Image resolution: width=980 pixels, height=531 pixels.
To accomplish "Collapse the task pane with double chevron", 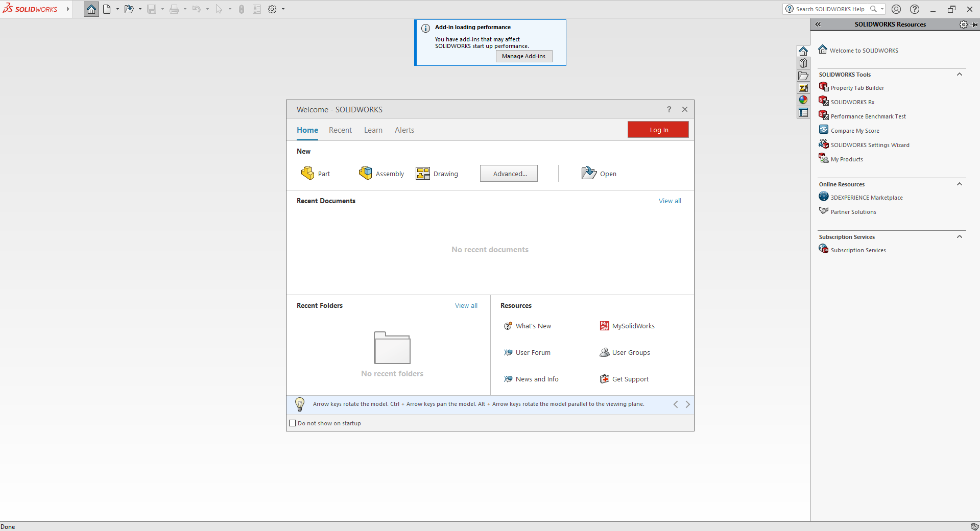I will pos(818,25).
